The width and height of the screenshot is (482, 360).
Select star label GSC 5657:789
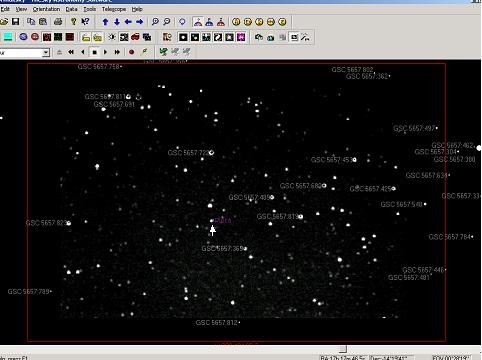(28, 292)
